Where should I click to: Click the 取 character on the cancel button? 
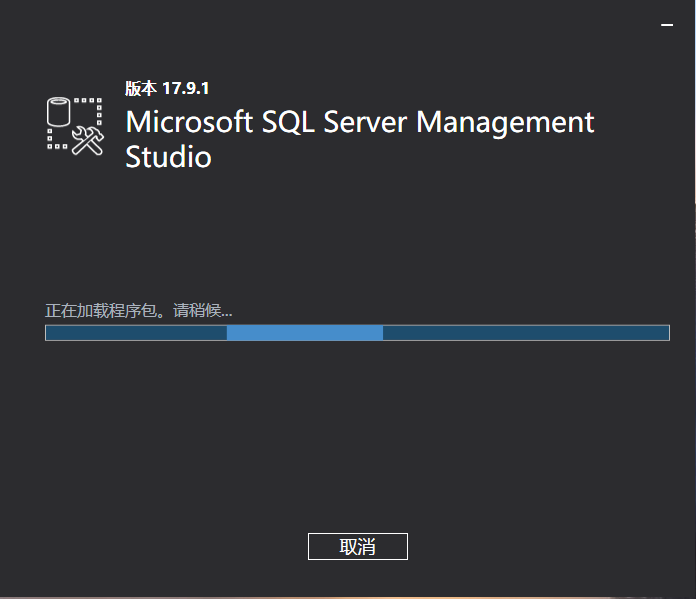click(348, 546)
